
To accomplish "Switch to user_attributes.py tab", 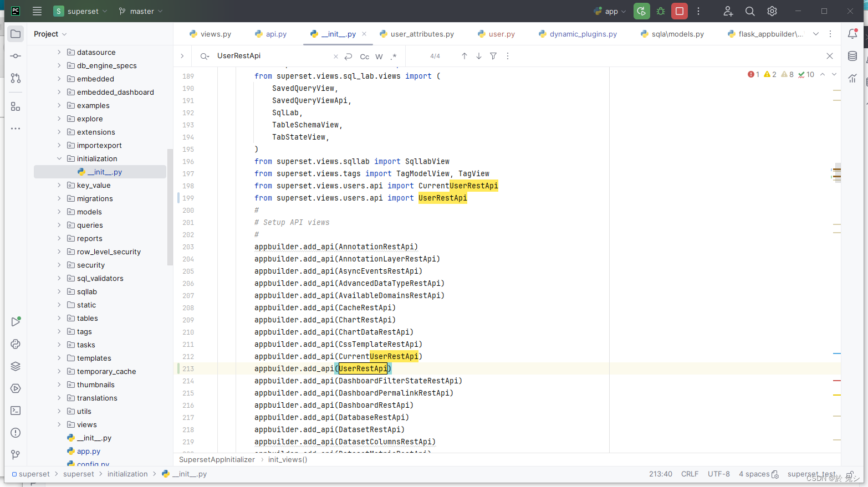I will click(x=417, y=34).
